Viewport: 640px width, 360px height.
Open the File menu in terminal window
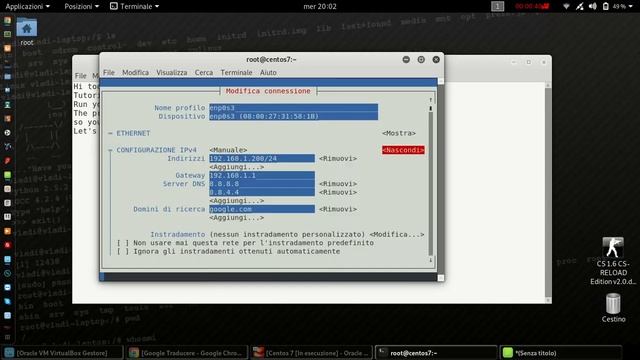[109, 72]
